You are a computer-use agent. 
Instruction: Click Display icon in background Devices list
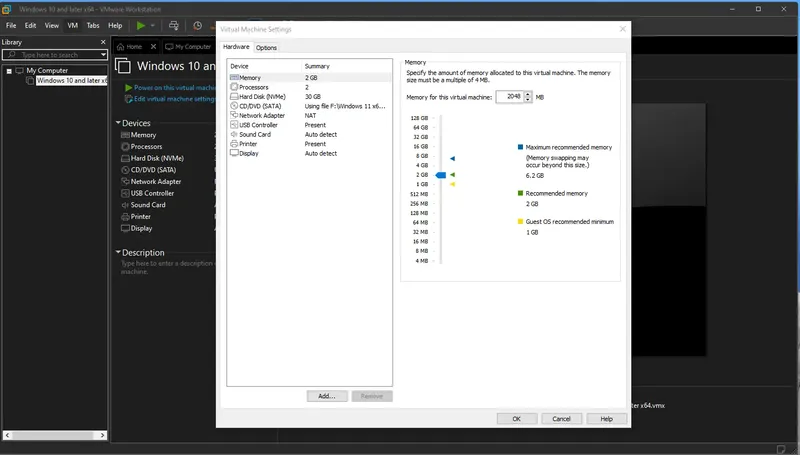(x=125, y=229)
